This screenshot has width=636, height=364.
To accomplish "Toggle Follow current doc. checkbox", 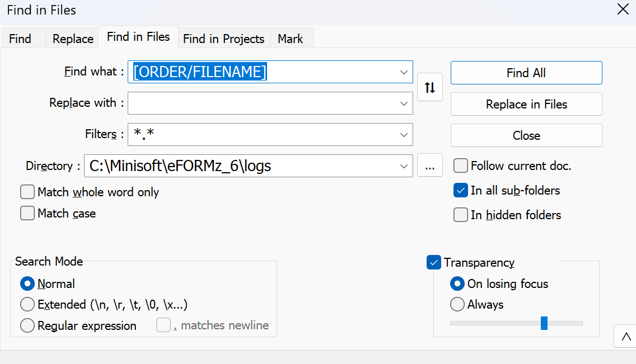I will (x=460, y=166).
